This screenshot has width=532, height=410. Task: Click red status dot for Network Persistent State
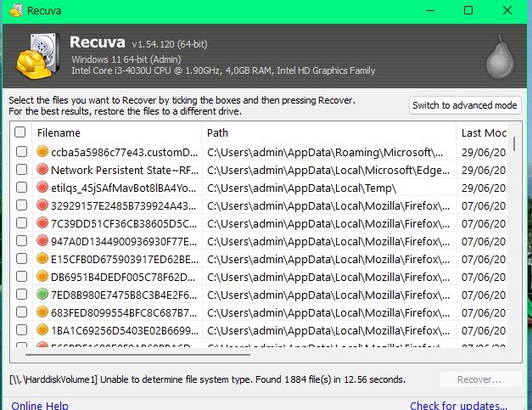point(42,169)
